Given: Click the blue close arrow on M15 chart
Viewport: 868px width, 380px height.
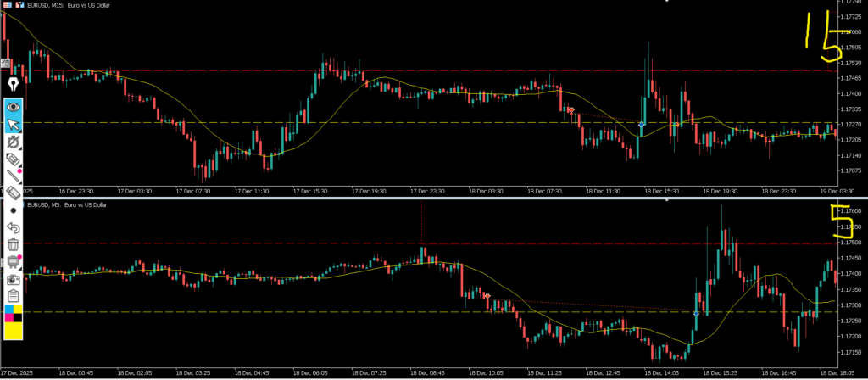Looking at the screenshot, I should pos(641,124).
